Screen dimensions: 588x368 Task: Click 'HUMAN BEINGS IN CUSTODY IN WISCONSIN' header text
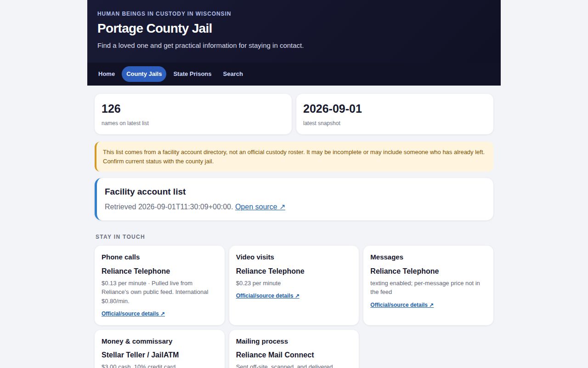[x=164, y=14]
